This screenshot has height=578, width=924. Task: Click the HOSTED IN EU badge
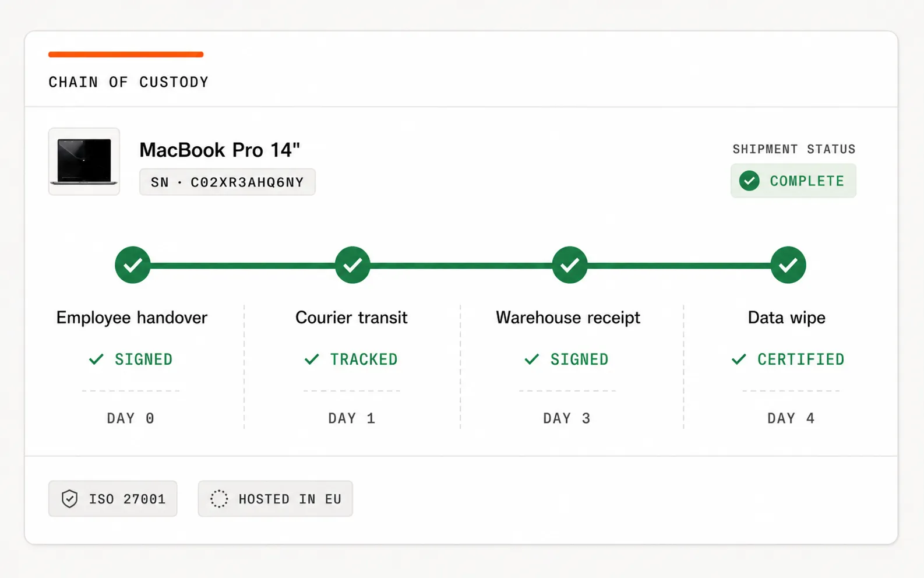275,499
